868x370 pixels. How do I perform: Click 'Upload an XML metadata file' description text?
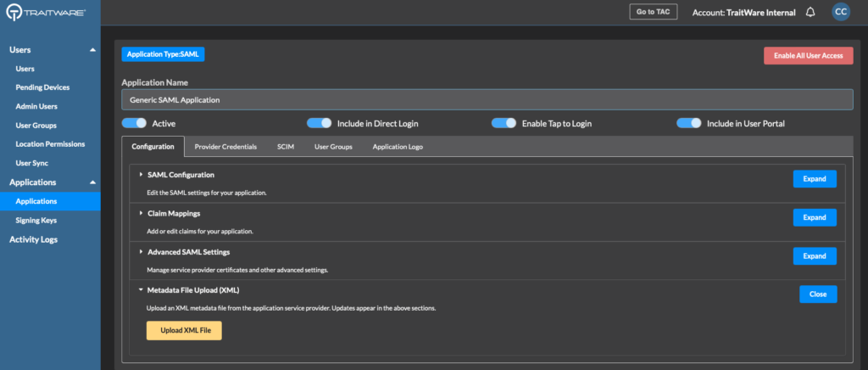tap(292, 308)
